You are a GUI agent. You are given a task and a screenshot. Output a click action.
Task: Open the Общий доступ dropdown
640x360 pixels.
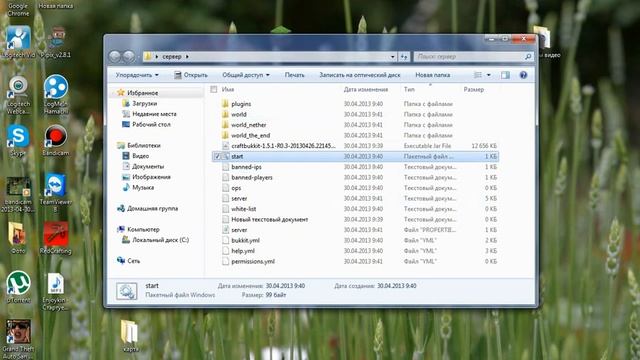[x=246, y=75]
